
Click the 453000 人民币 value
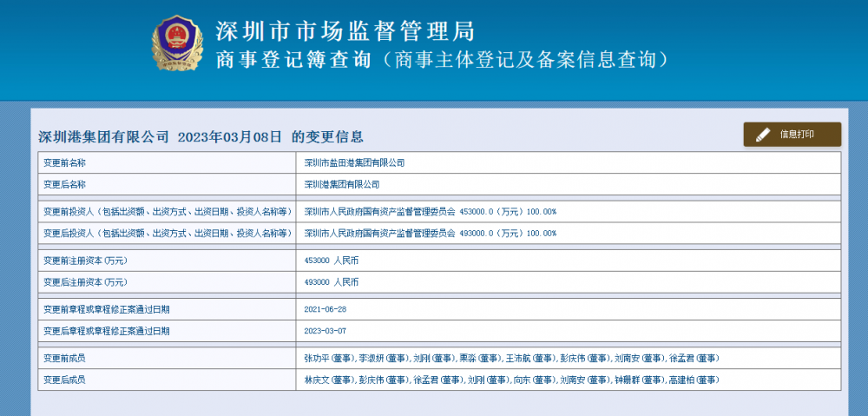331,261
